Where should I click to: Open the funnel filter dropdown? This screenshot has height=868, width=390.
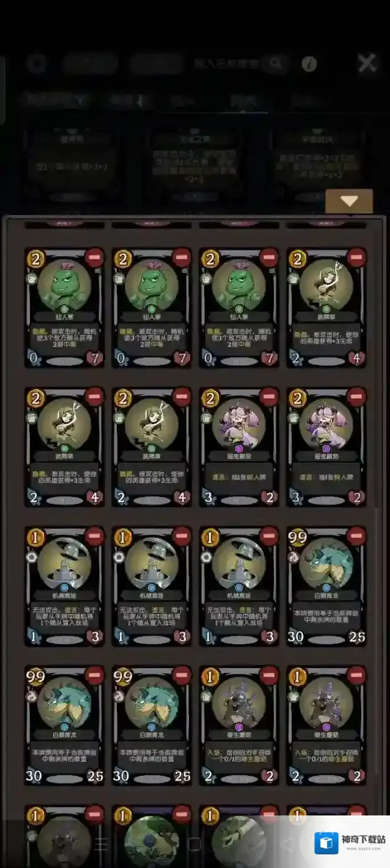click(x=55, y=100)
